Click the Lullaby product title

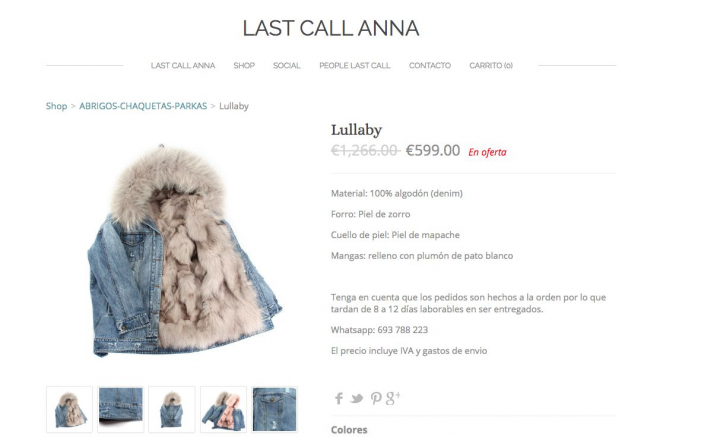[356, 130]
